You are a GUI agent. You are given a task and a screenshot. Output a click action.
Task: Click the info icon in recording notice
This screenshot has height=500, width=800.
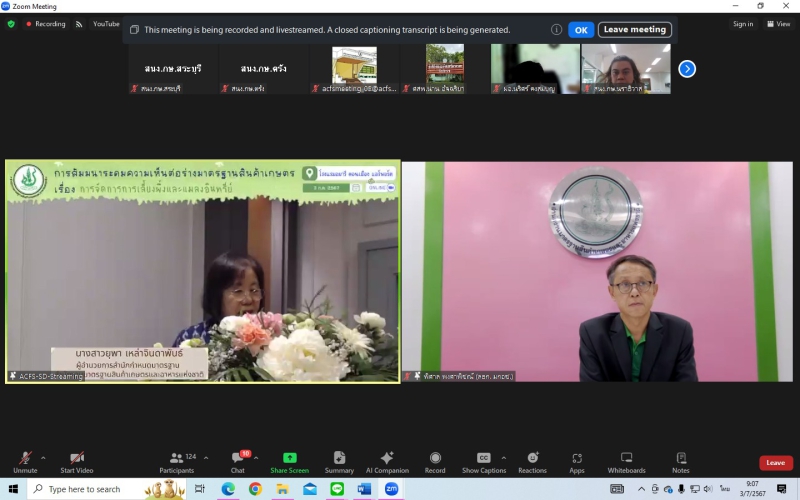click(x=556, y=30)
